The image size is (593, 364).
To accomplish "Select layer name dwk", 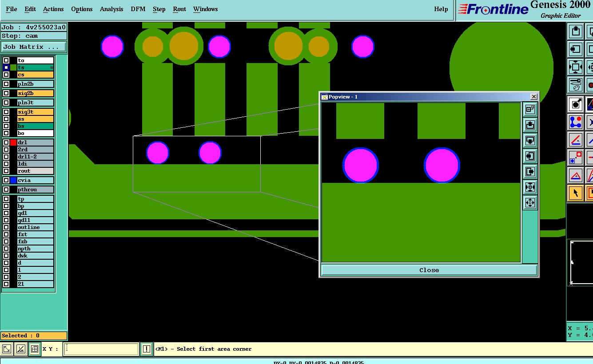I will [x=36, y=256].
